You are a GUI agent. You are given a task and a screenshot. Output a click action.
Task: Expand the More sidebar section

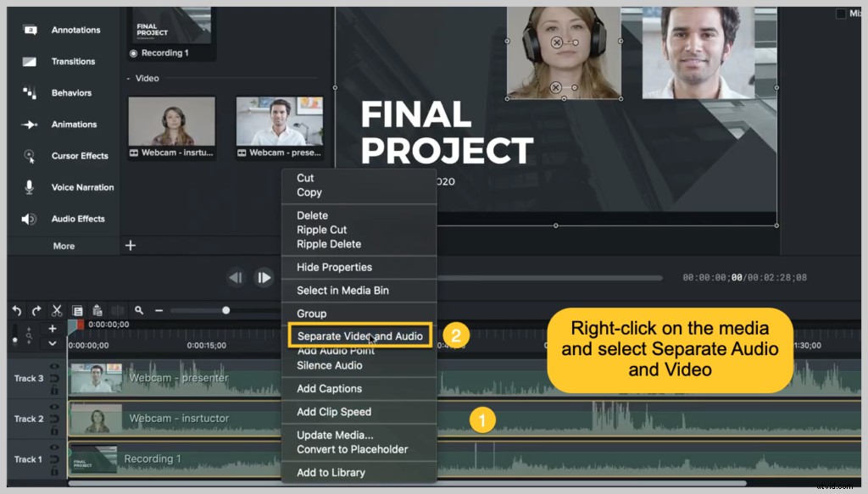63,246
